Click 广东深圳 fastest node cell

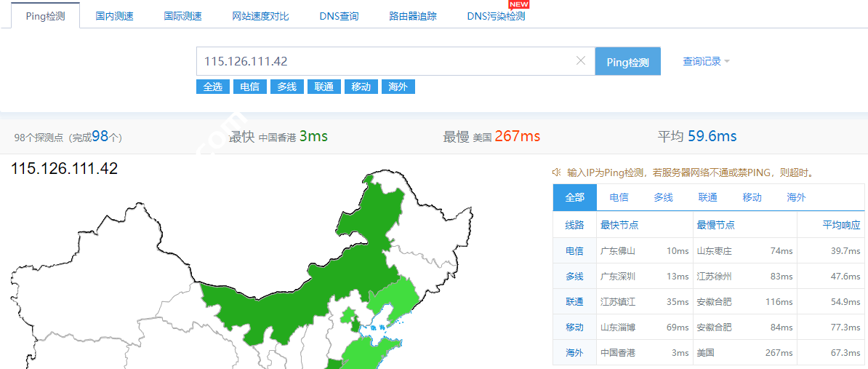click(618, 277)
